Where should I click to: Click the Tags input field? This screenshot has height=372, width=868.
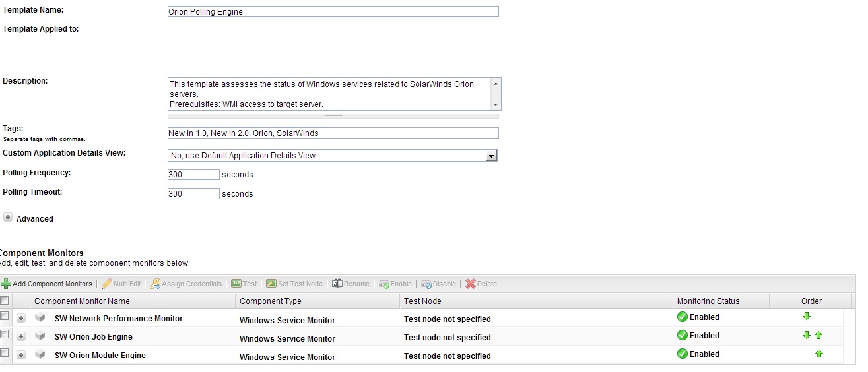pyautogui.click(x=333, y=133)
